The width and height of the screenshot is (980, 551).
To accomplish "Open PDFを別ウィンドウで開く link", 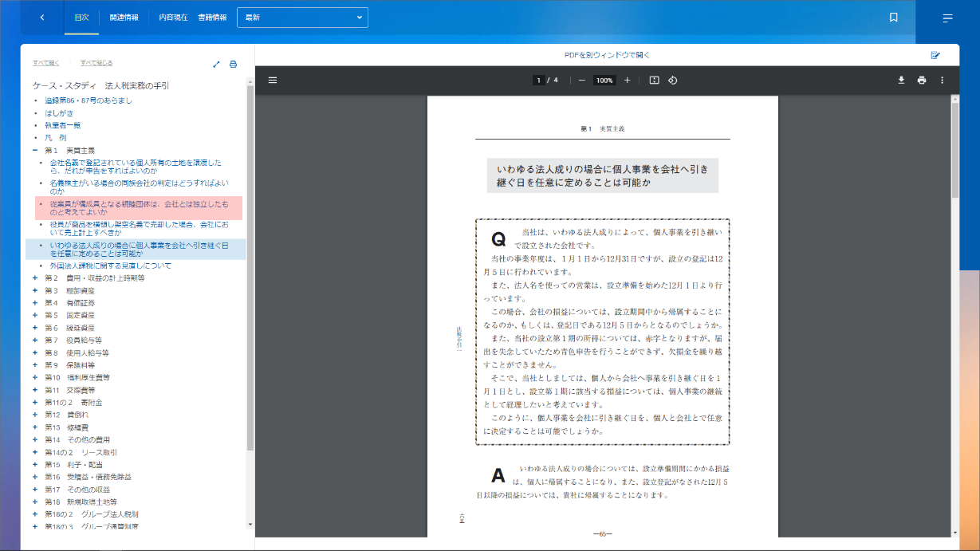I will click(607, 55).
